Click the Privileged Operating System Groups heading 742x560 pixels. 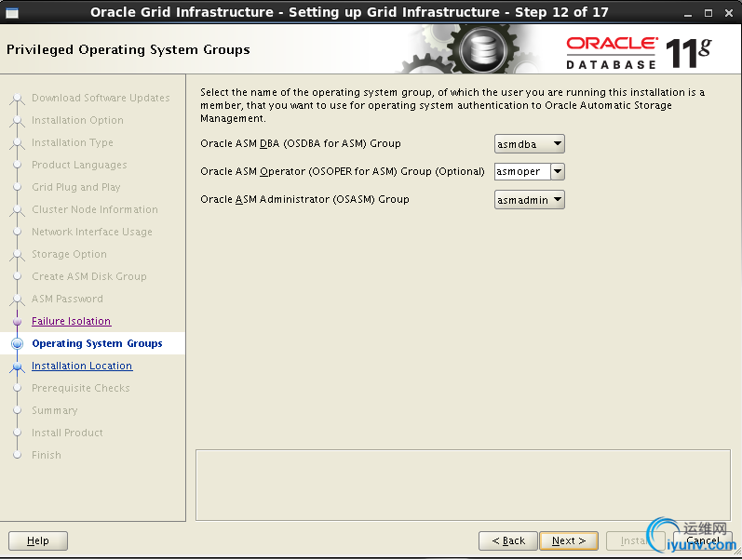coord(128,49)
